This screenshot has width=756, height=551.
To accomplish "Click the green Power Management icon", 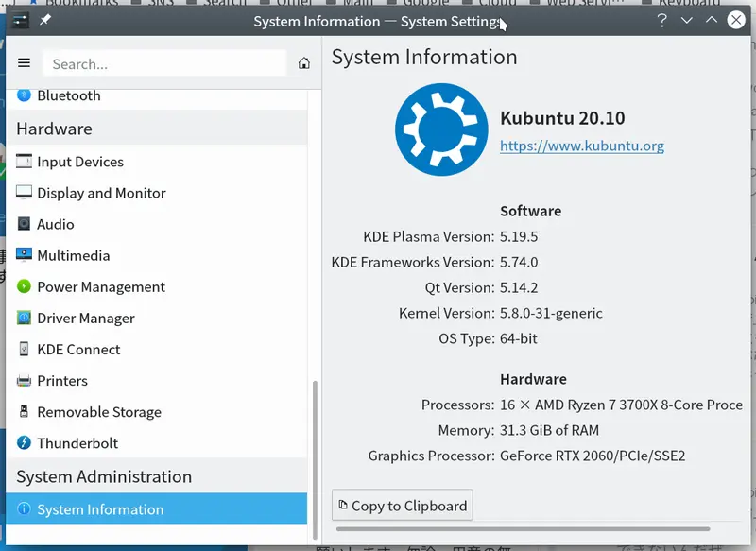I will (24, 286).
